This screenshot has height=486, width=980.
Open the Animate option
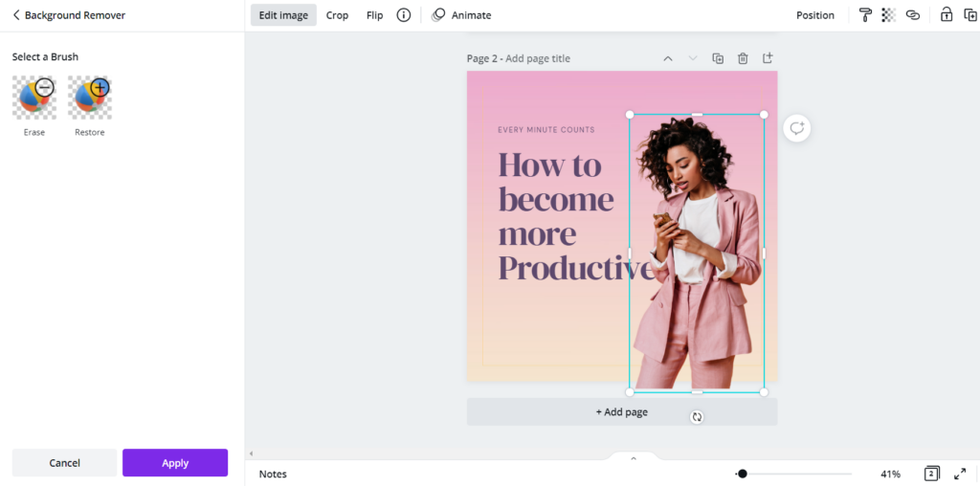coord(462,15)
